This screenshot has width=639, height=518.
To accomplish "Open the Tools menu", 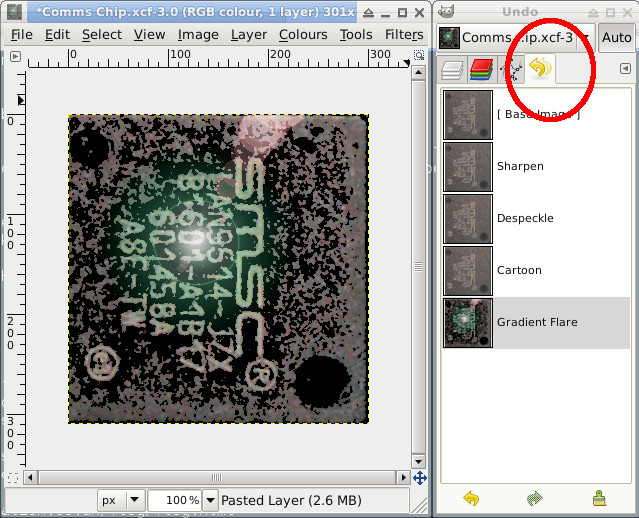I will pos(356,35).
